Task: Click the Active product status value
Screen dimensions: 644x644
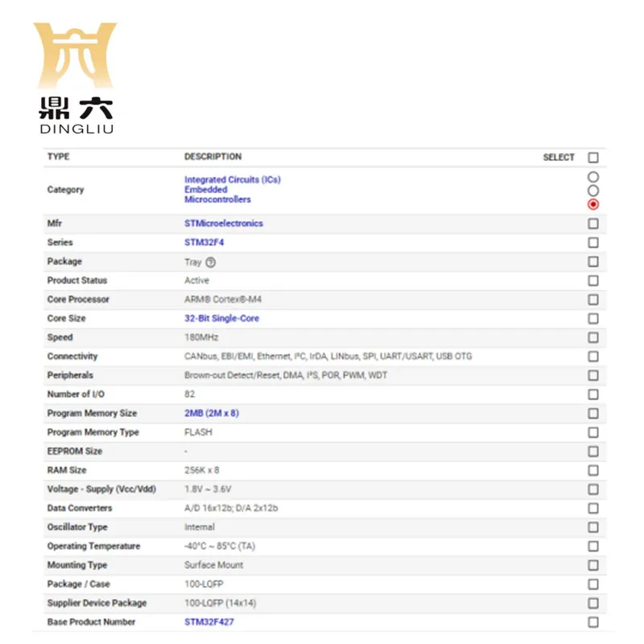Action: 196,280
